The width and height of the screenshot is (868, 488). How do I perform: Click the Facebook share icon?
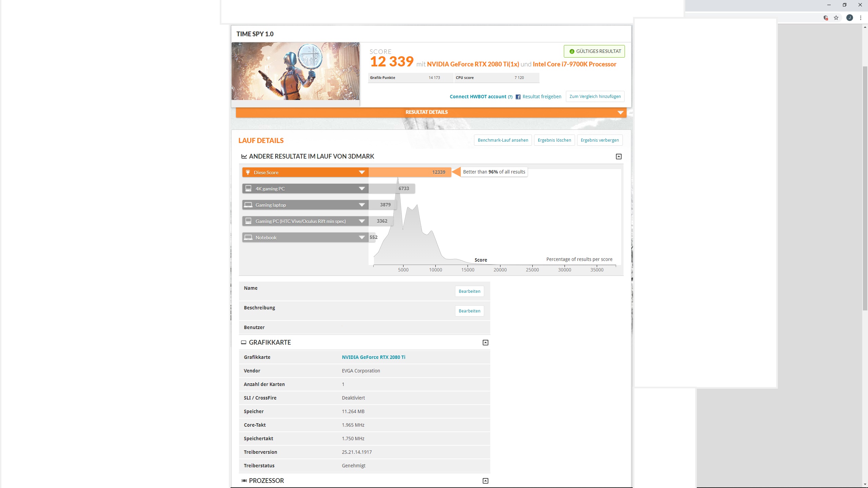518,97
